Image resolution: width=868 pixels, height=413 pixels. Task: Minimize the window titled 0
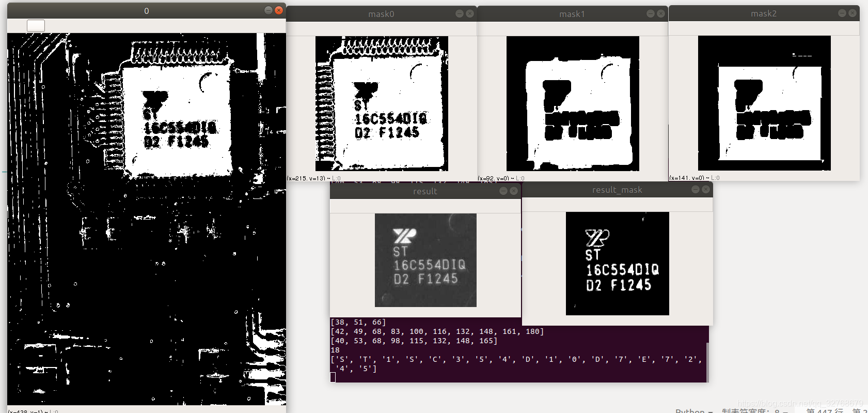tap(269, 10)
